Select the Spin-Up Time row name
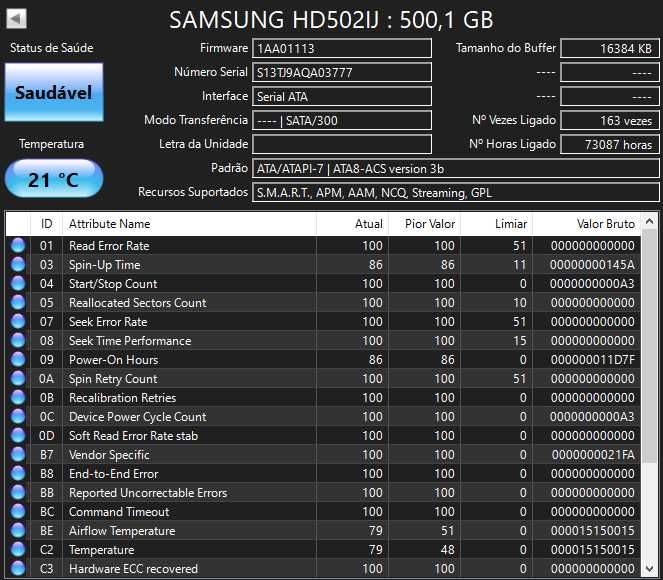 (x=104, y=265)
